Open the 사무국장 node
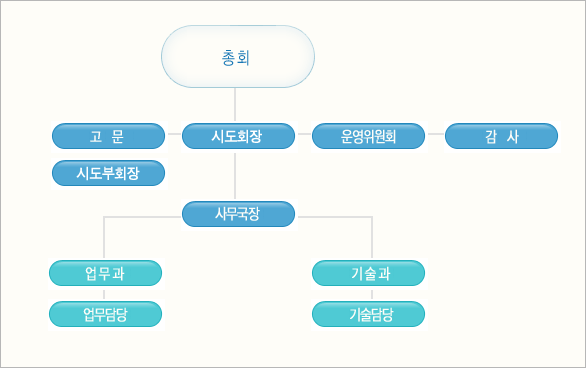 coord(238,214)
